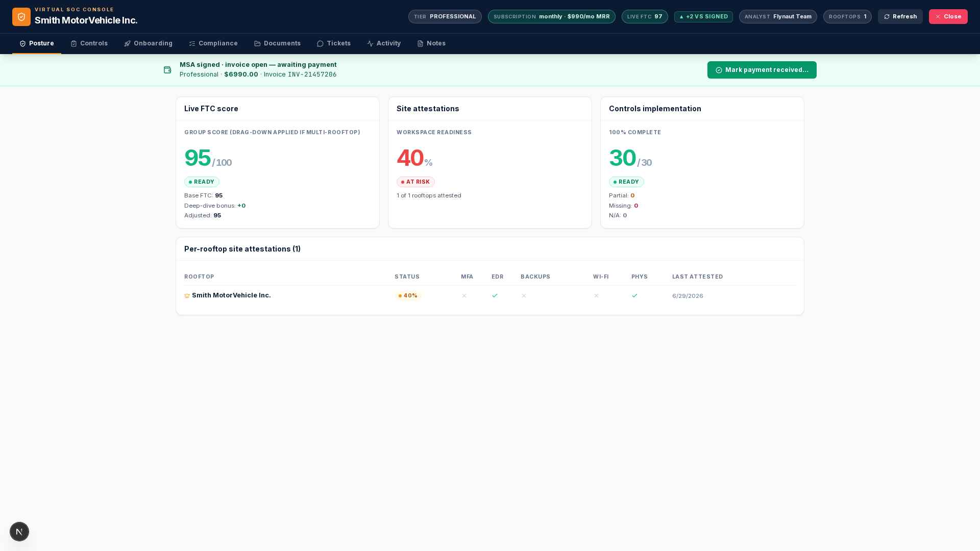Select the Notes tab
Image resolution: width=980 pixels, height=551 pixels.
pos(431,43)
